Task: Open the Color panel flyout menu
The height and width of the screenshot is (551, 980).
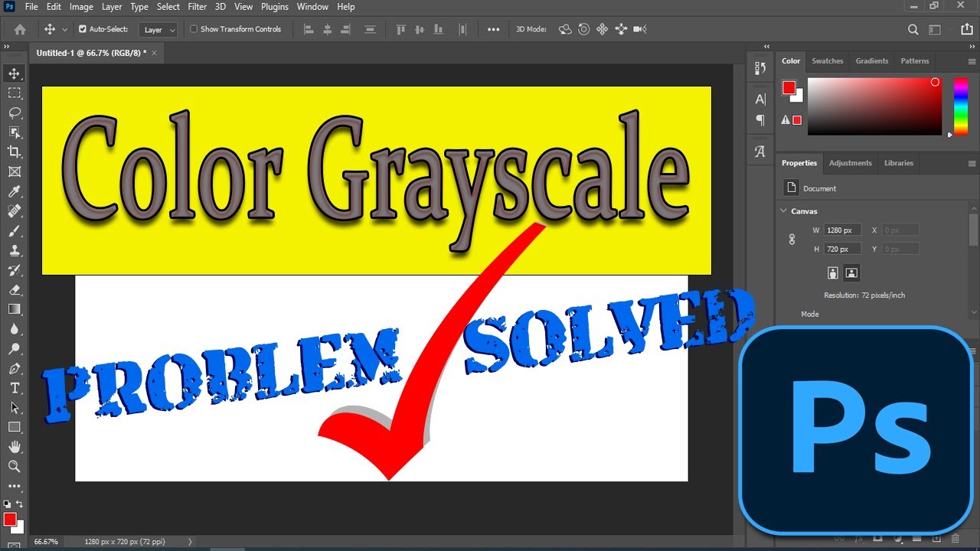Action: 972,61
